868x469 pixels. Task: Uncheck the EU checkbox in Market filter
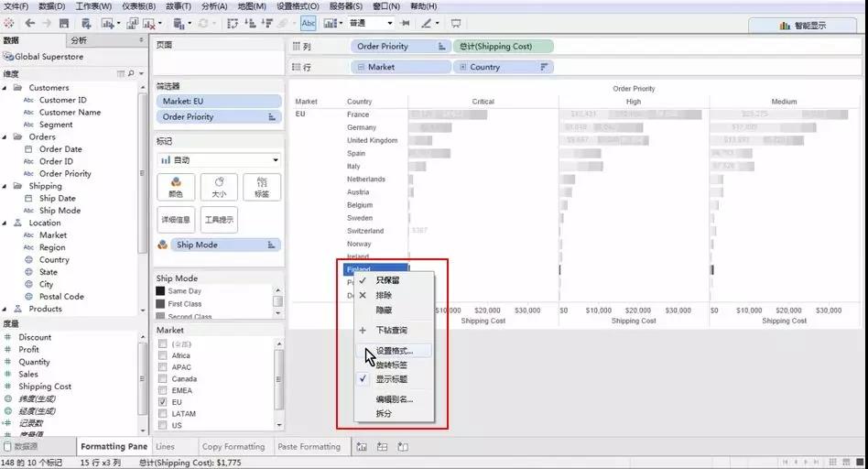pos(162,402)
